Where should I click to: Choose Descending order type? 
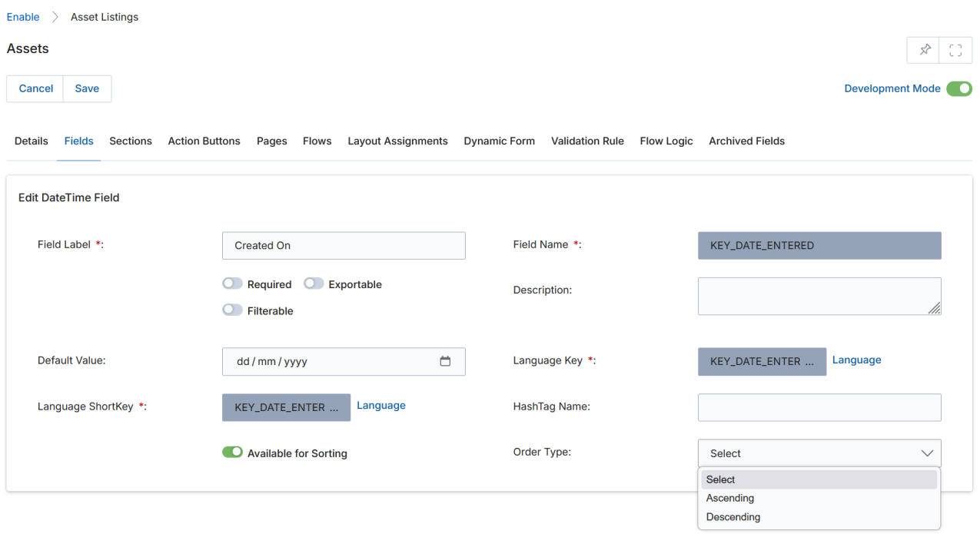(819, 517)
